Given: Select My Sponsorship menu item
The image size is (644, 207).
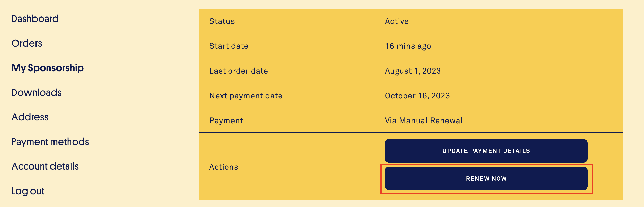Looking at the screenshot, I should click(x=48, y=68).
